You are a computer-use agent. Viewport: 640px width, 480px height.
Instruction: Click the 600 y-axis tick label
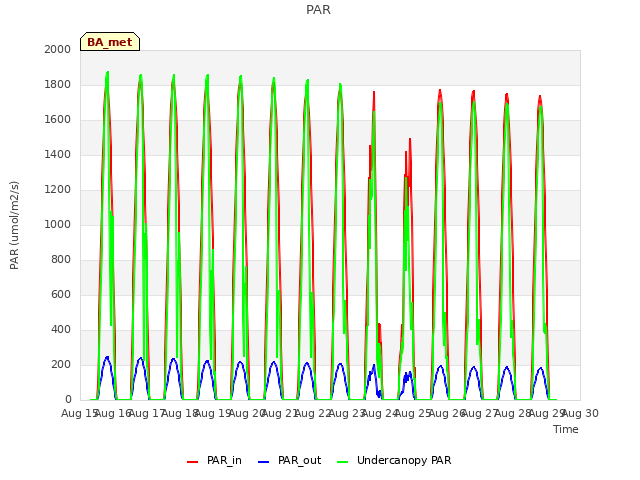pyautogui.click(x=61, y=294)
